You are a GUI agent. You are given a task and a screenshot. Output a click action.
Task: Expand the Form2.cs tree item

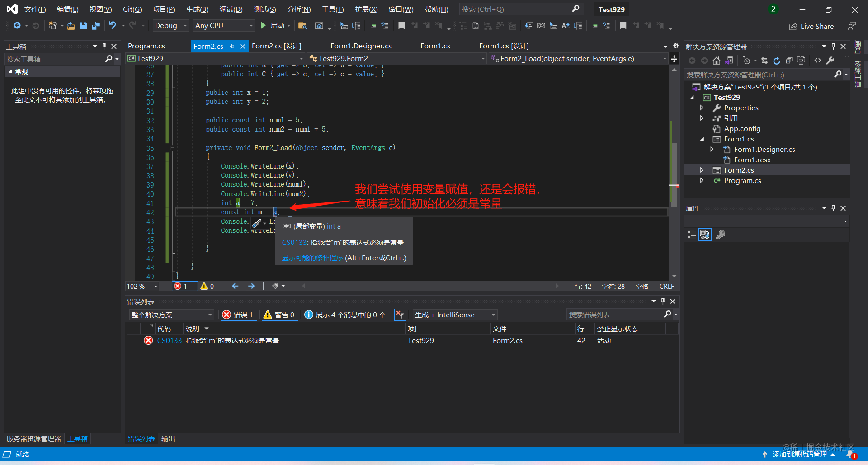coord(702,170)
